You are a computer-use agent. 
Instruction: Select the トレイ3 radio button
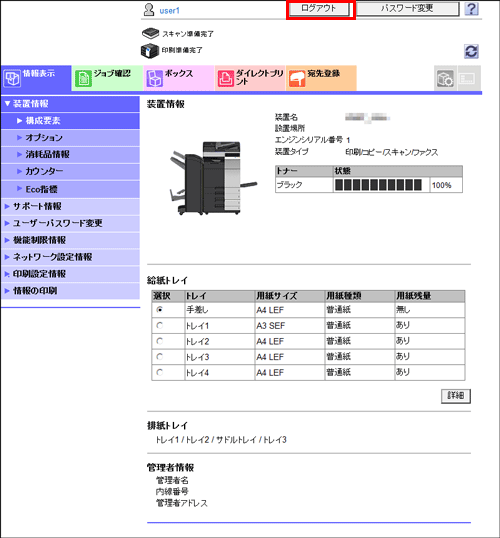click(160, 357)
